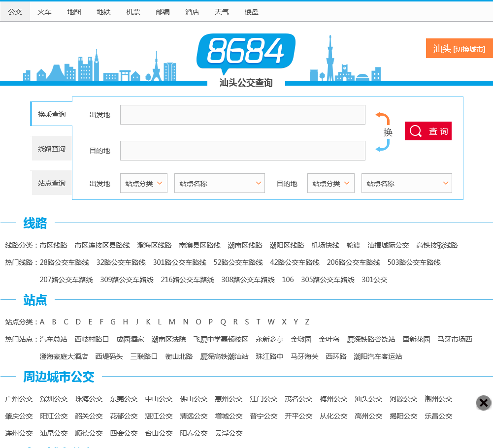
Task: Open 503路公交车路线 link
Action: tap(414, 262)
